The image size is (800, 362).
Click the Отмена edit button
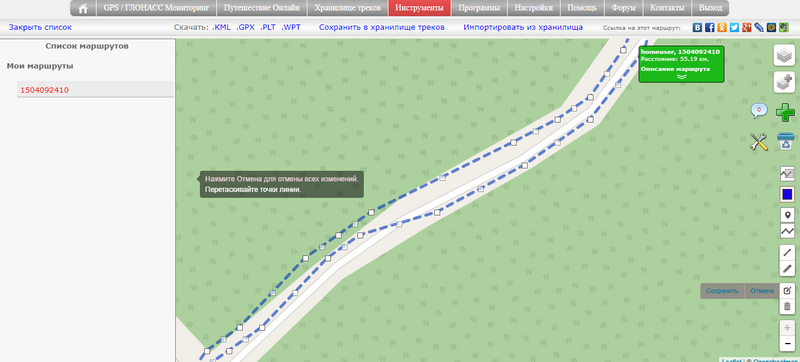pos(762,291)
